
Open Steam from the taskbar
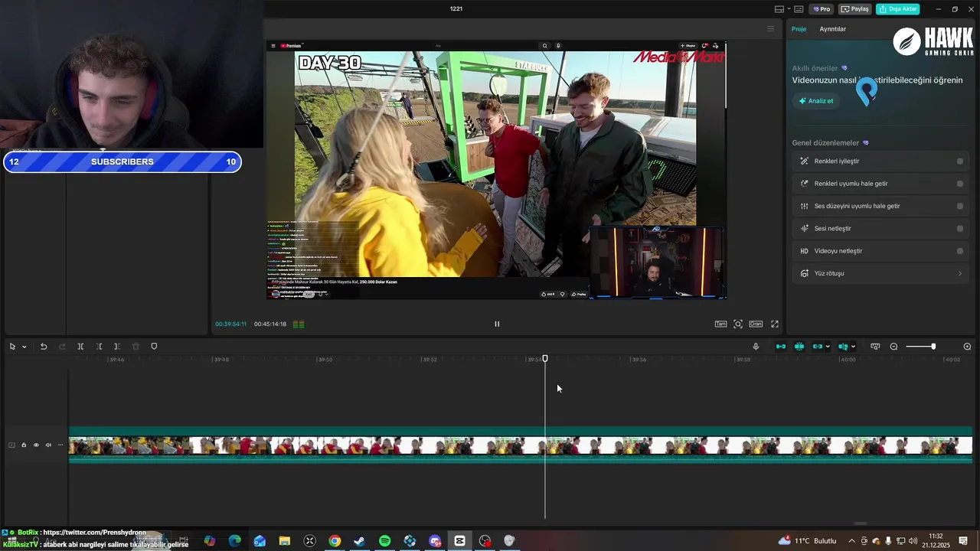pyautogui.click(x=359, y=541)
